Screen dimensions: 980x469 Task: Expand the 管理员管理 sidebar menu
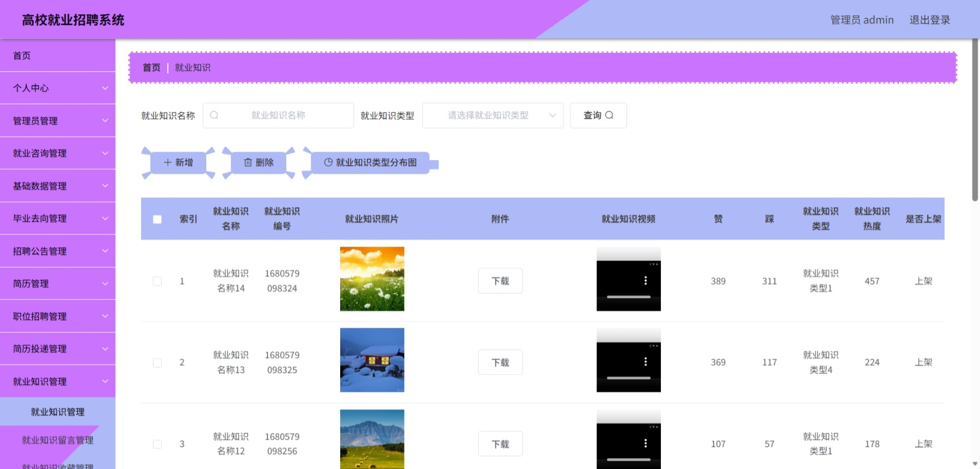[x=58, y=121]
